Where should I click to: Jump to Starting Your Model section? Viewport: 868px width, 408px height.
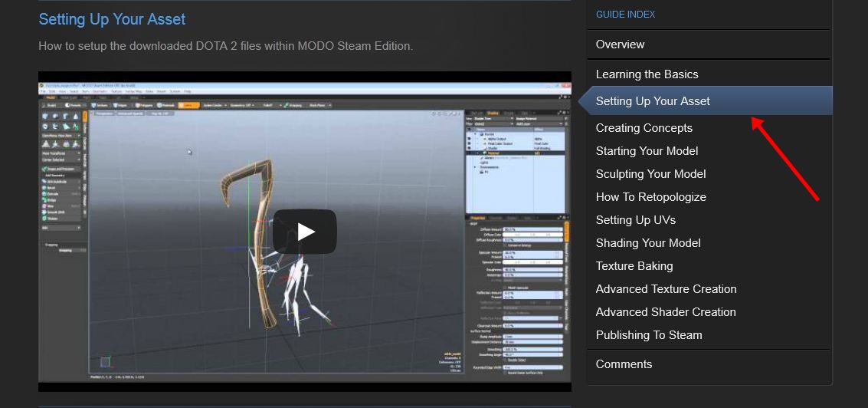[x=647, y=151]
